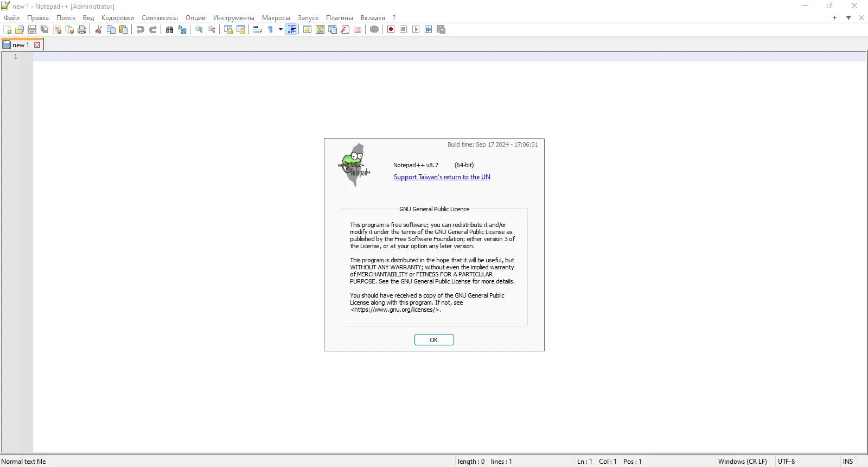This screenshot has width=868, height=467.
Task: Open Folder as Workspace icon
Action: click(358, 29)
